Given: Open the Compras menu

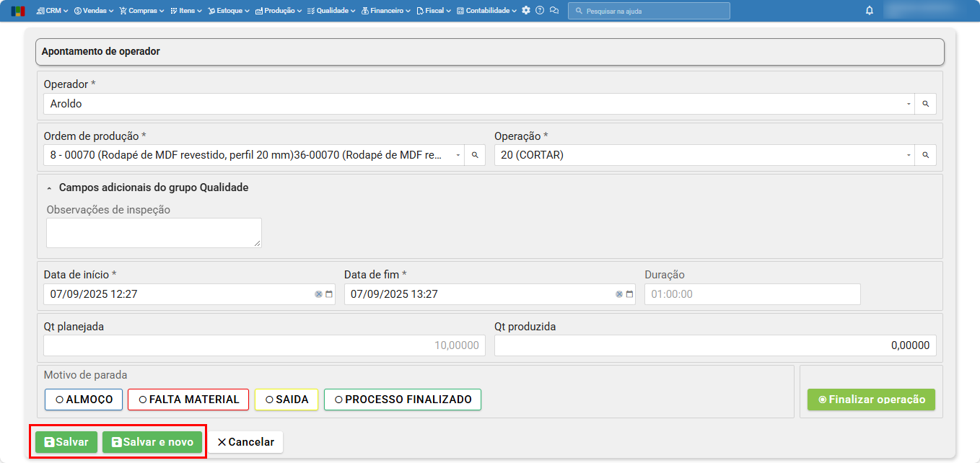Looking at the screenshot, I should pyautogui.click(x=142, y=11).
